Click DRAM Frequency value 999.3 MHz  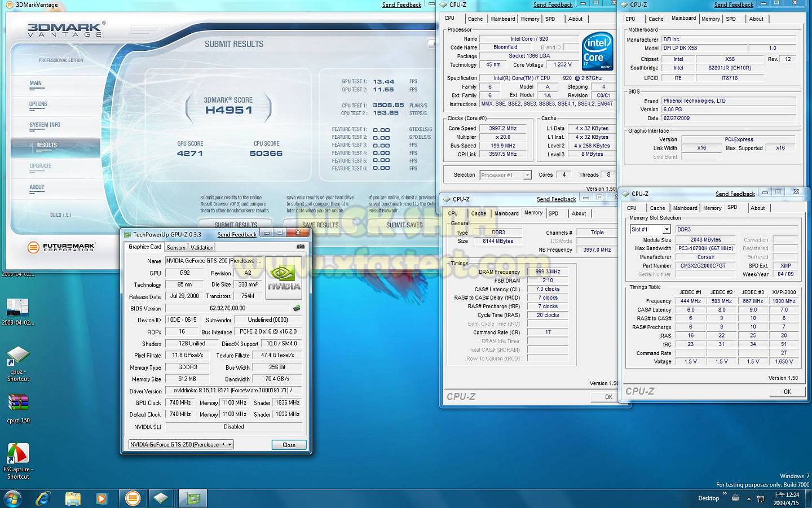[548, 271]
